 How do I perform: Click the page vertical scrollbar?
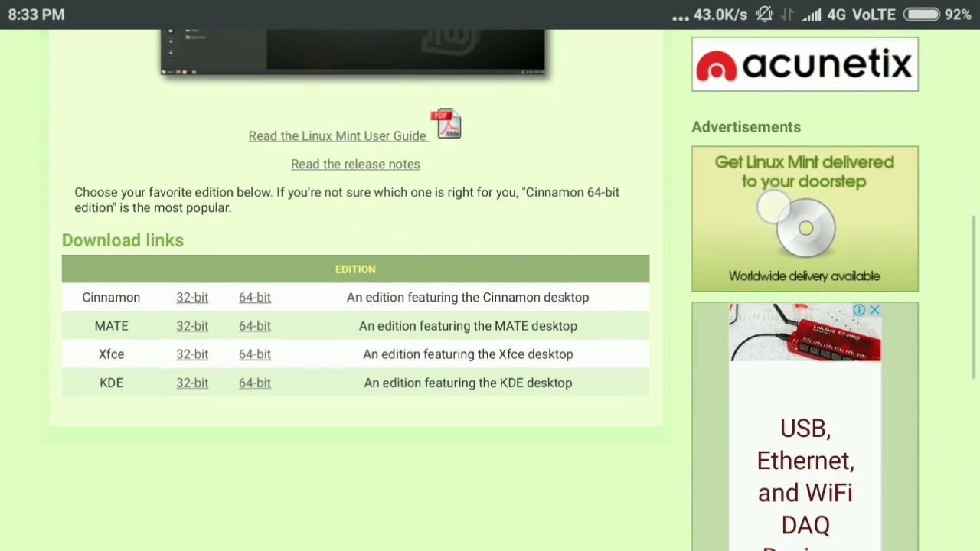tap(974, 297)
